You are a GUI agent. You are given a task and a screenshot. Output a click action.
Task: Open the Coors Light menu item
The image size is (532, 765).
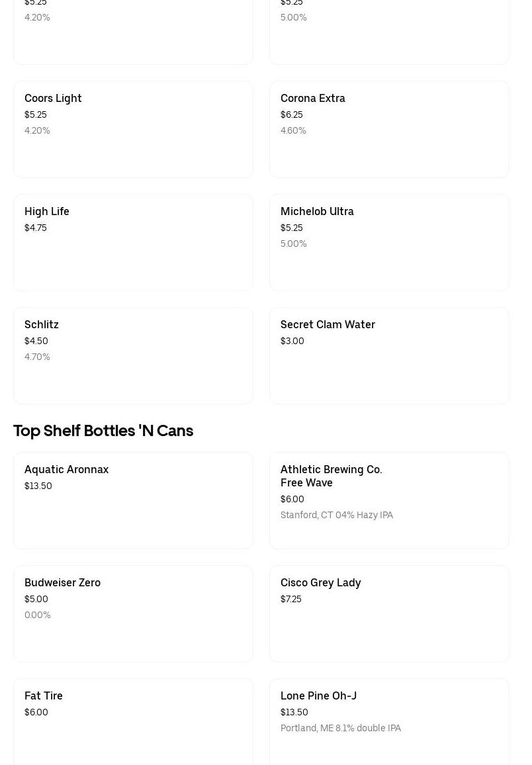[133, 129]
